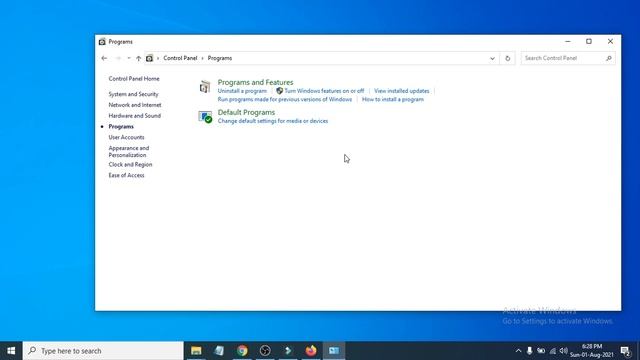Click the battery tray icon

click(541, 351)
